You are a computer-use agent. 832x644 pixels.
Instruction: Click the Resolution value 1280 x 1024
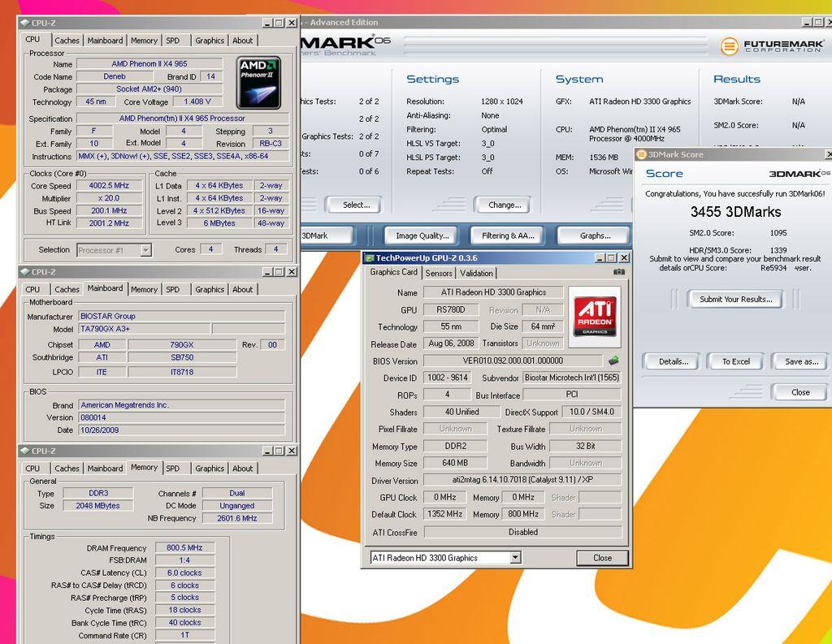(502, 102)
